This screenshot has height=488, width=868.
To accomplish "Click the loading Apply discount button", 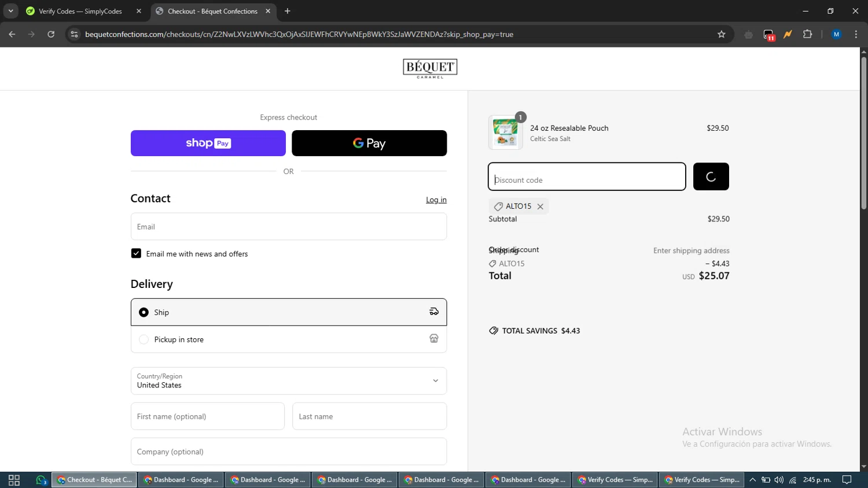I will coord(711,176).
